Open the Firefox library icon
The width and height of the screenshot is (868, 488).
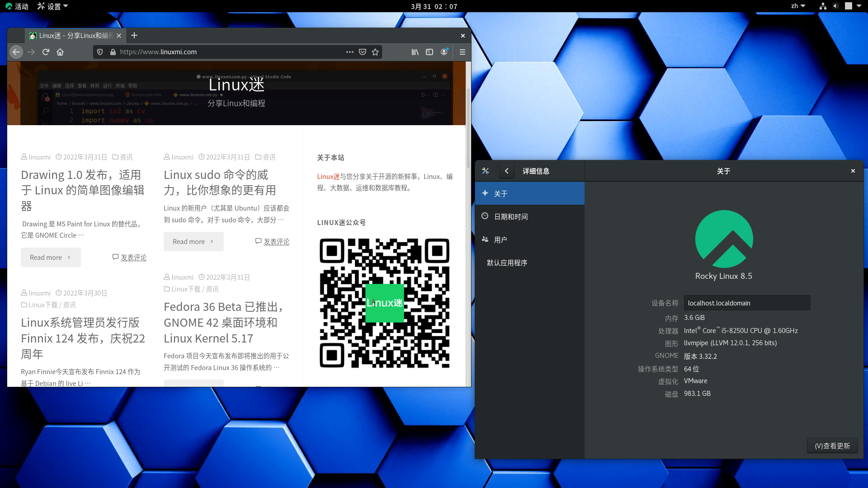pos(415,52)
